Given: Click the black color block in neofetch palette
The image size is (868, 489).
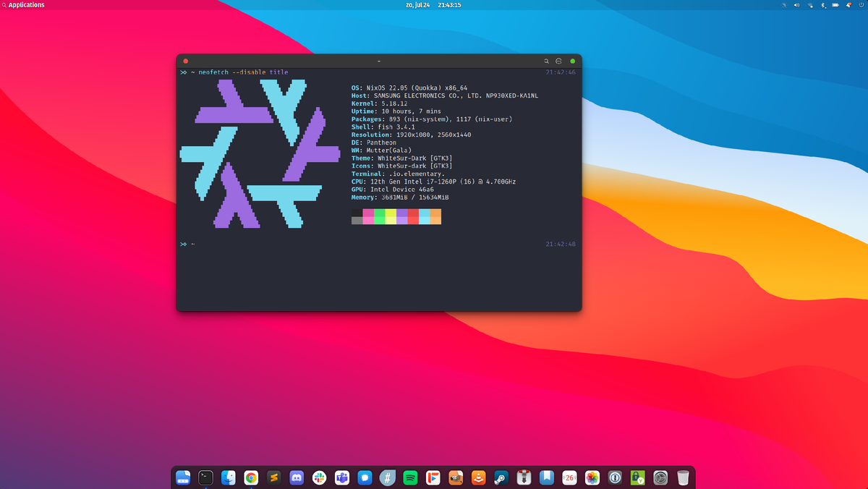Looking at the screenshot, I should 357,213.
